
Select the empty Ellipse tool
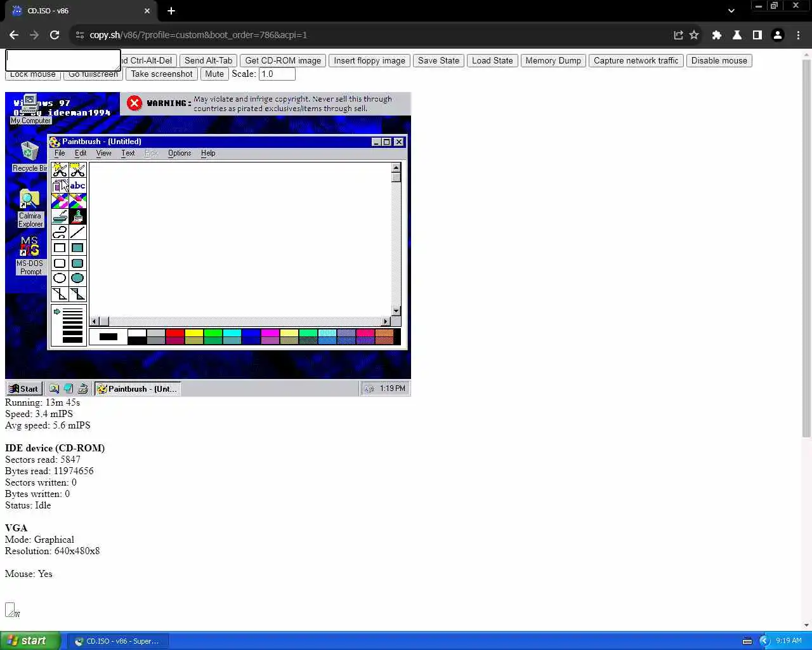pyautogui.click(x=60, y=278)
